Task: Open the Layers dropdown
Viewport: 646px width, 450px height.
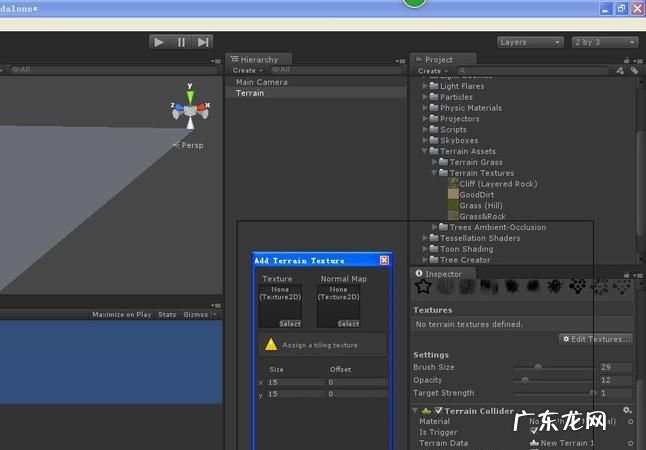Action: [x=530, y=42]
